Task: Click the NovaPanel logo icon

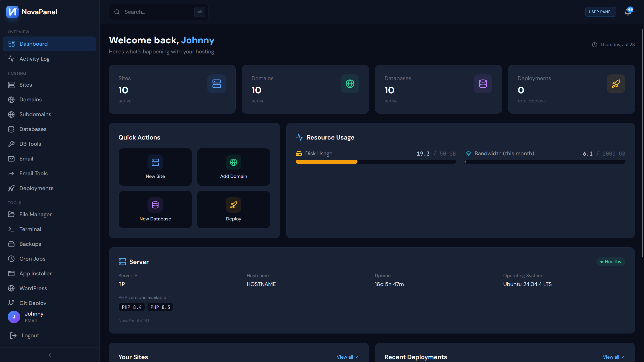Action: tap(12, 12)
